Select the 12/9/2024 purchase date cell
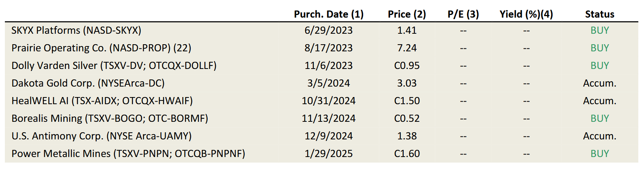Image resolution: width=644 pixels, height=169 pixels. [328, 136]
